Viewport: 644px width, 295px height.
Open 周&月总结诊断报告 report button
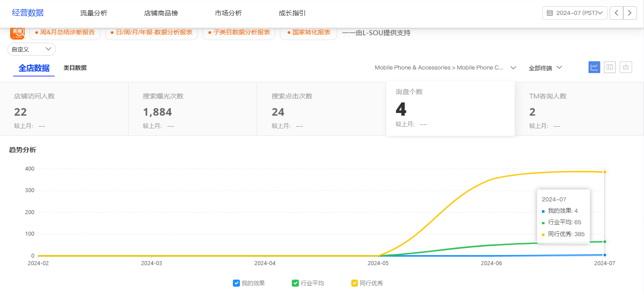pos(65,33)
